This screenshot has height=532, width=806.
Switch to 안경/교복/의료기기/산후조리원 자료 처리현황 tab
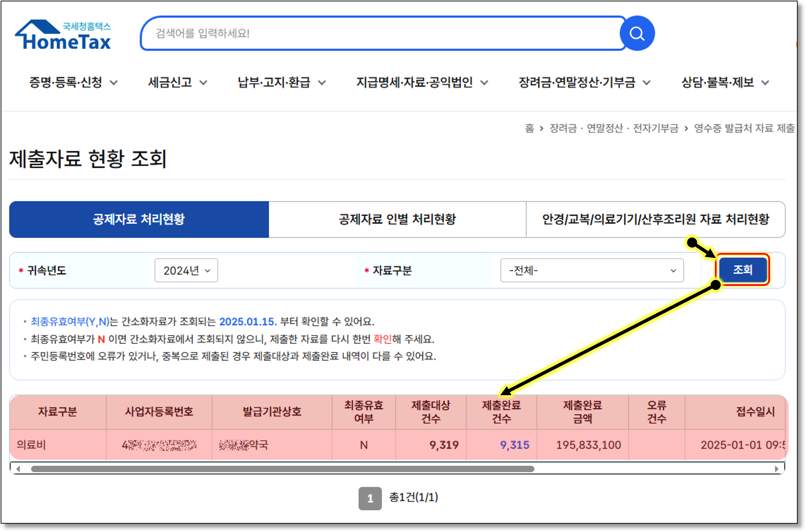tap(655, 219)
